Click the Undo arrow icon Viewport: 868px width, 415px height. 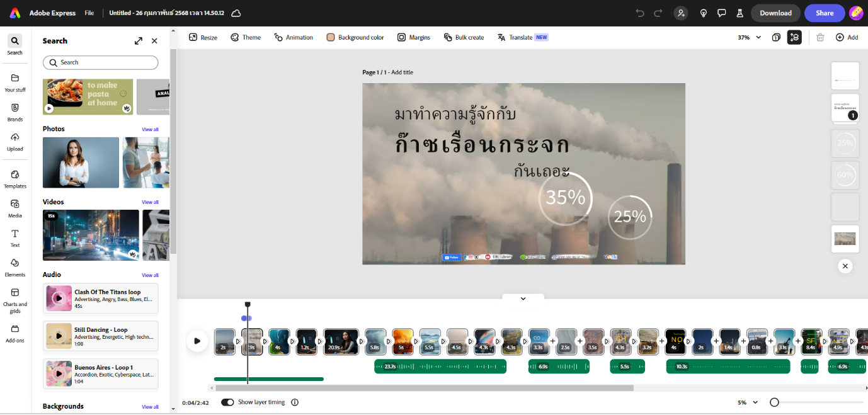tap(640, 13)
